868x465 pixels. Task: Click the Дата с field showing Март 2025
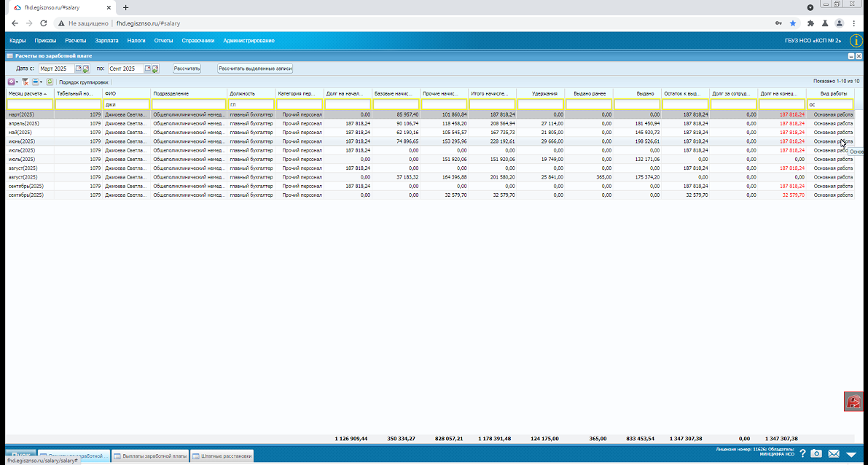pyautogui.click(x=56, y=69)
